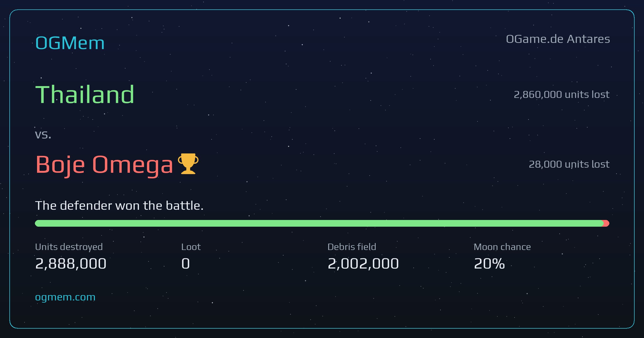Click the OGMem logo title
This screenshot has height=338, width=644.
click(x=70, y=43)
